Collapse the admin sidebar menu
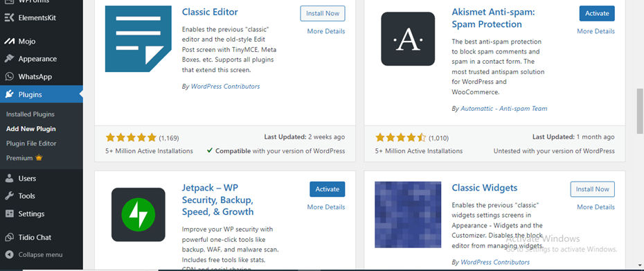 pos(35,254)
